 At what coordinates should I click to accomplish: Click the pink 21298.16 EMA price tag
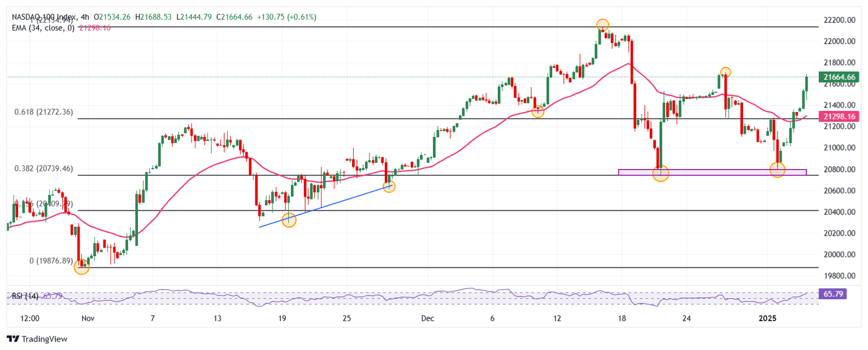click(x=839, y=116)
